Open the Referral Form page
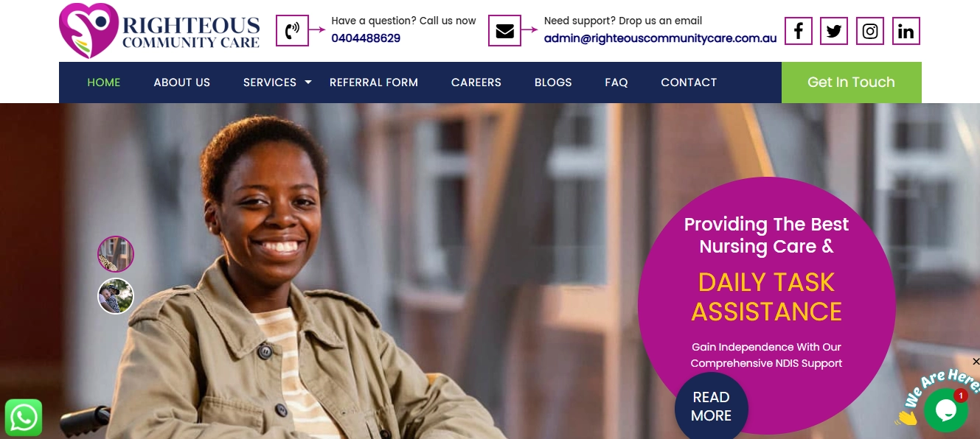This screenshot has height=439, width=980. coord(374,82)
